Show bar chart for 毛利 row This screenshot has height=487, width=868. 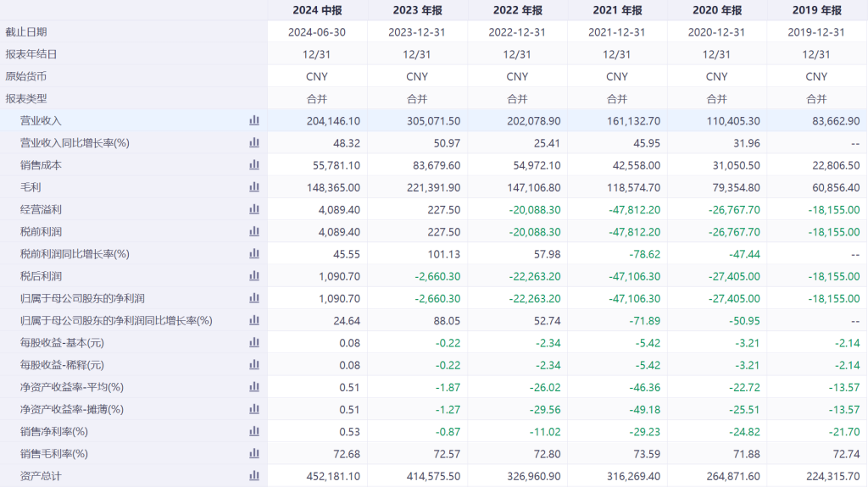pos(253,187)
